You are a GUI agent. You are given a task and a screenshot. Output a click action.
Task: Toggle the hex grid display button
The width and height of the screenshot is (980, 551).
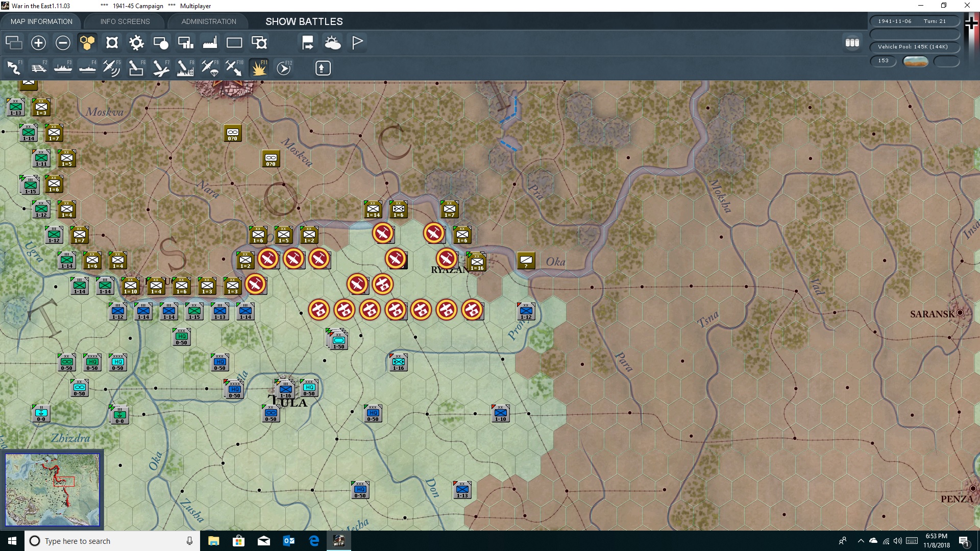(87, 43)
